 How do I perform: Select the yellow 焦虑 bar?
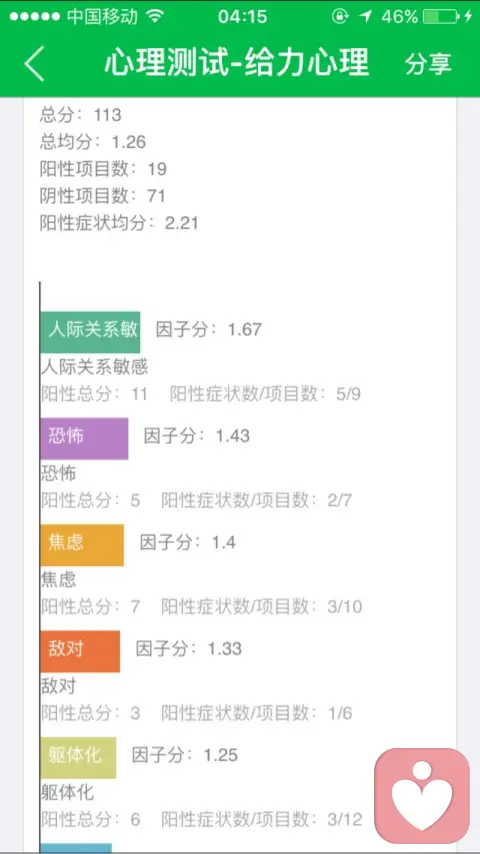click(x=82, y=545)
